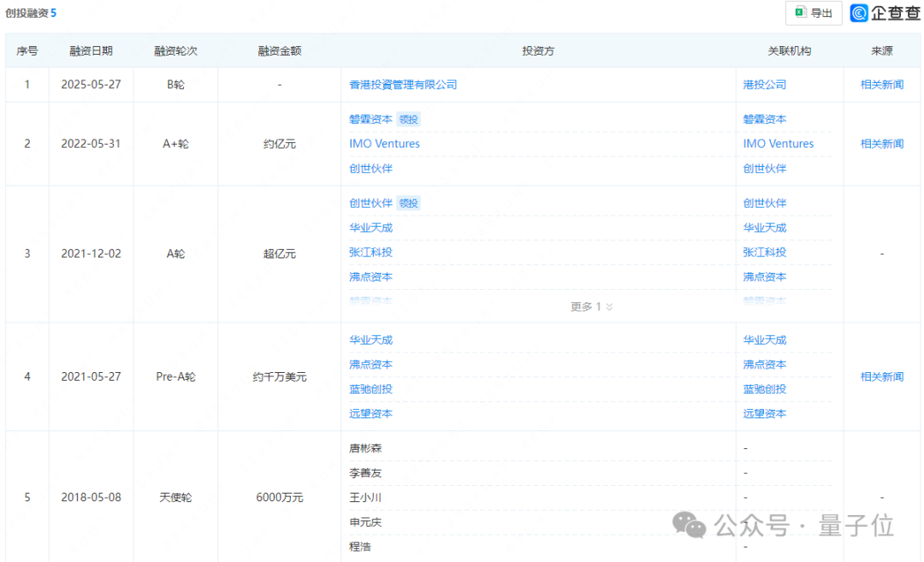Open 港投公司 under 关联机构 column
This screenshot has height=562, width=924.
pos(763,84)
